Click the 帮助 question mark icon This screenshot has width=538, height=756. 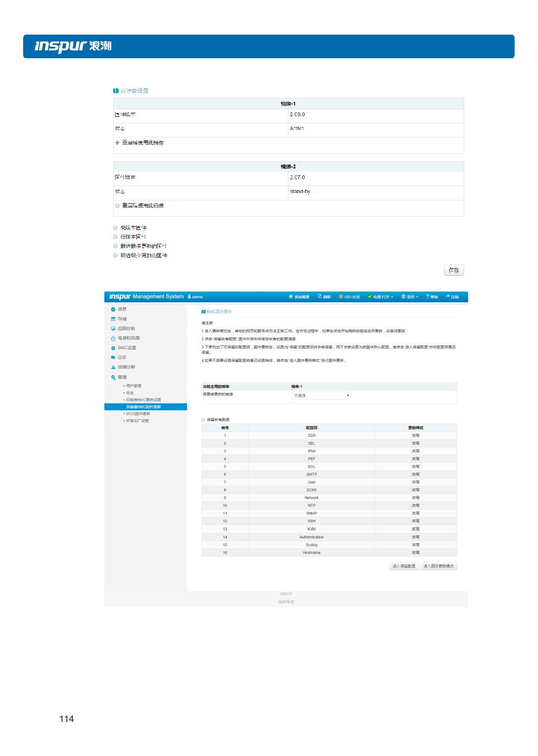427,296
